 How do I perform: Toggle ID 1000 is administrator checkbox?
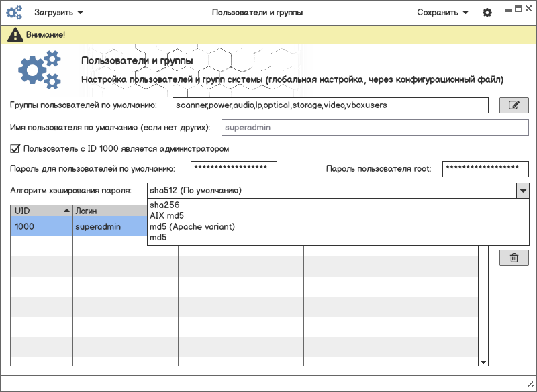15,149
